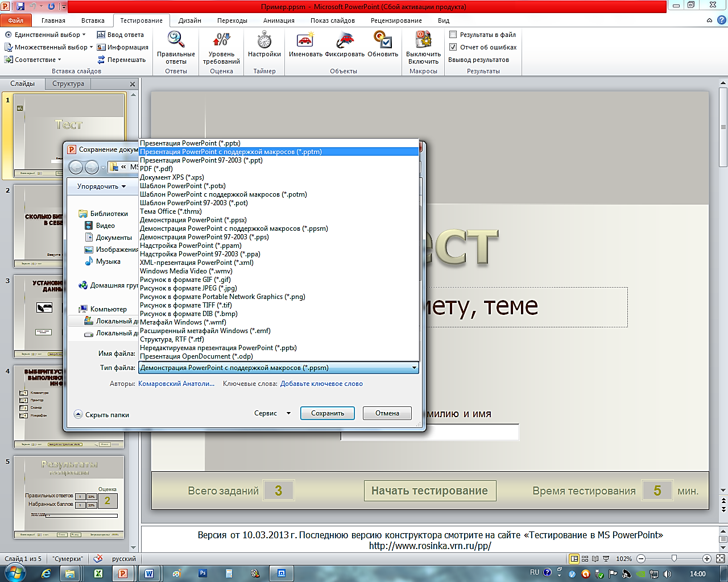Fit slide to current window icon
Image resolution: width=728 pixels, height=582 pixels.
pyautogui.click(x=720, y=559)
